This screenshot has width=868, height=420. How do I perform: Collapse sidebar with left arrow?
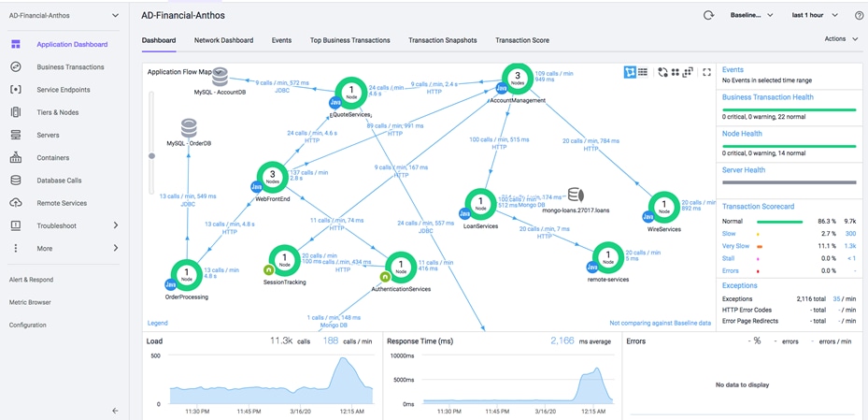[115, 411]
